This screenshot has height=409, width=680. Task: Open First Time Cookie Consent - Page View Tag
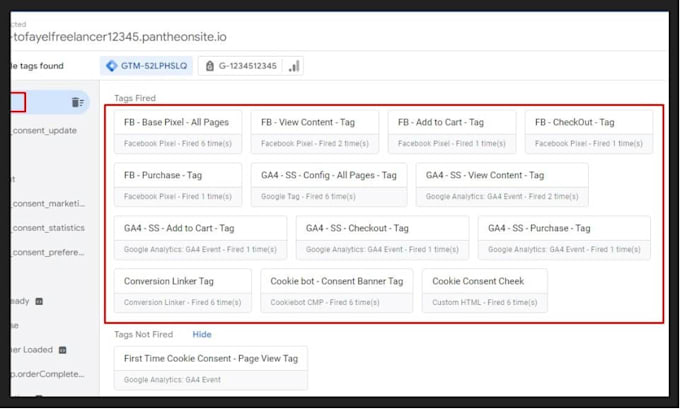[211, 368]
